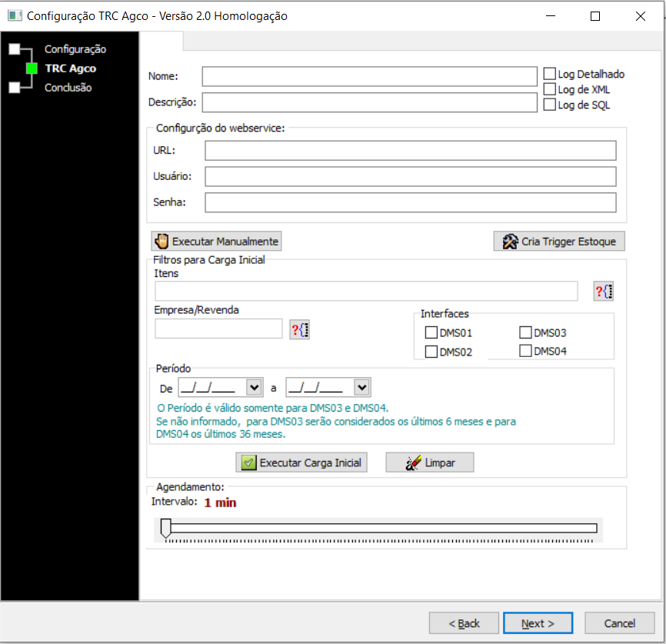The height and width of the screenshot is (644, 666).
Task: Minimize the configuration window
Action: [551, 16]
